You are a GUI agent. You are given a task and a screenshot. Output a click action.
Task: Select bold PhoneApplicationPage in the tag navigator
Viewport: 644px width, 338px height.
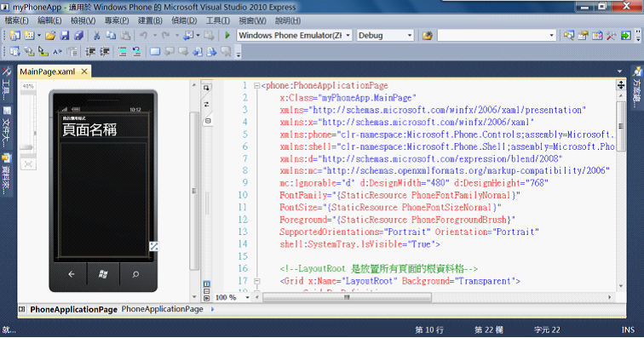(x=73, y=309)
